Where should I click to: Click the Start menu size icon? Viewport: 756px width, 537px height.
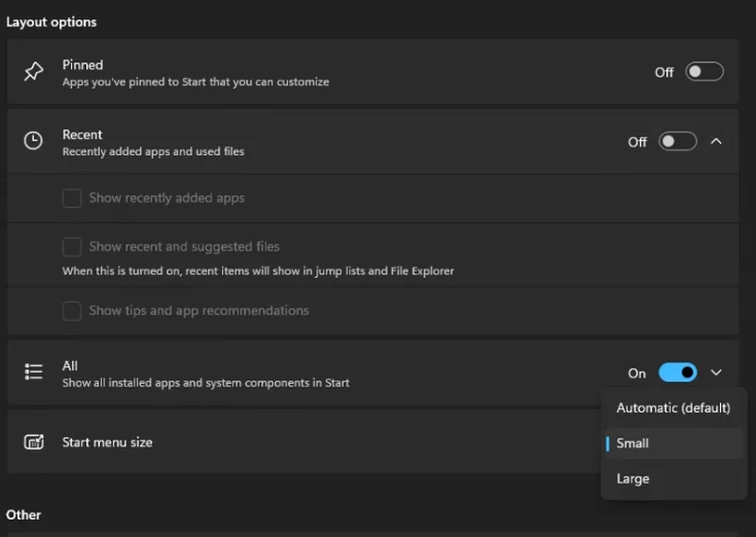pyautogui.click(x=34, y=442)
